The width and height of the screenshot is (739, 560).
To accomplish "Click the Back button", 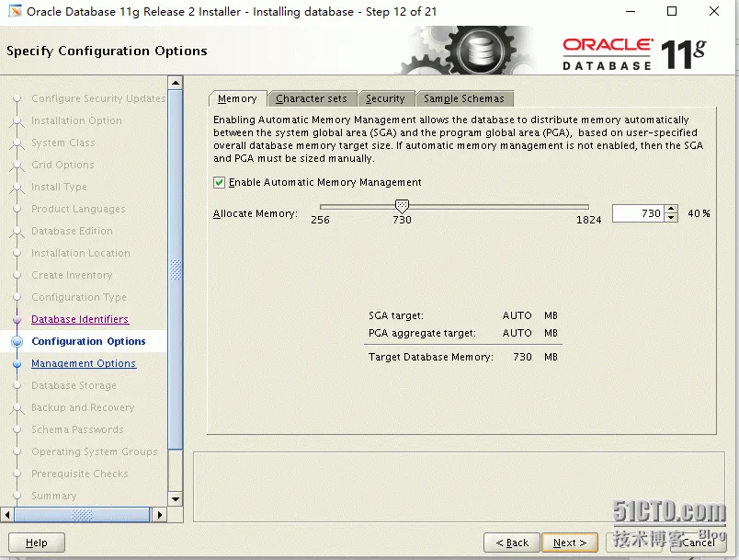I will point(512,543).
